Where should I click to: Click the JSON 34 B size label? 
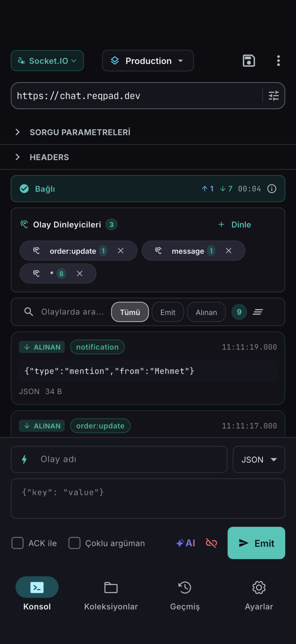pyautogui.click(x=40, y=392)
